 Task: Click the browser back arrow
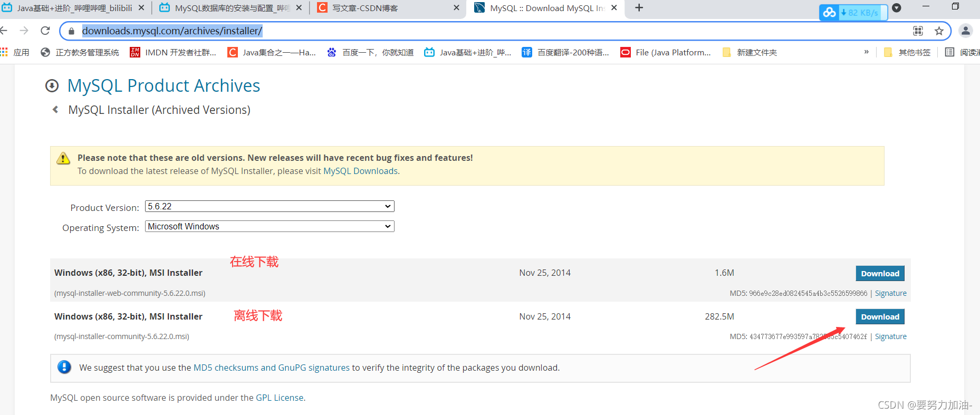4,31
